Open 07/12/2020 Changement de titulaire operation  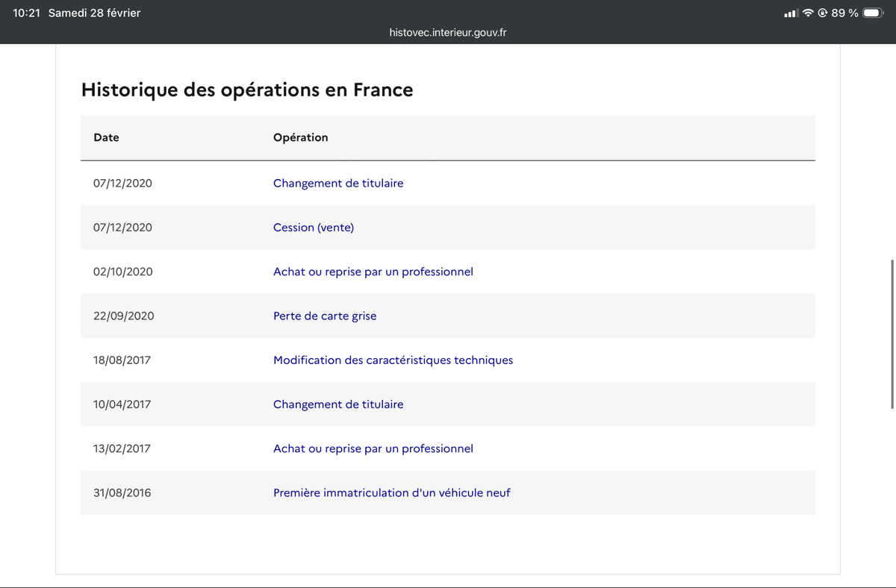(338, 183)
